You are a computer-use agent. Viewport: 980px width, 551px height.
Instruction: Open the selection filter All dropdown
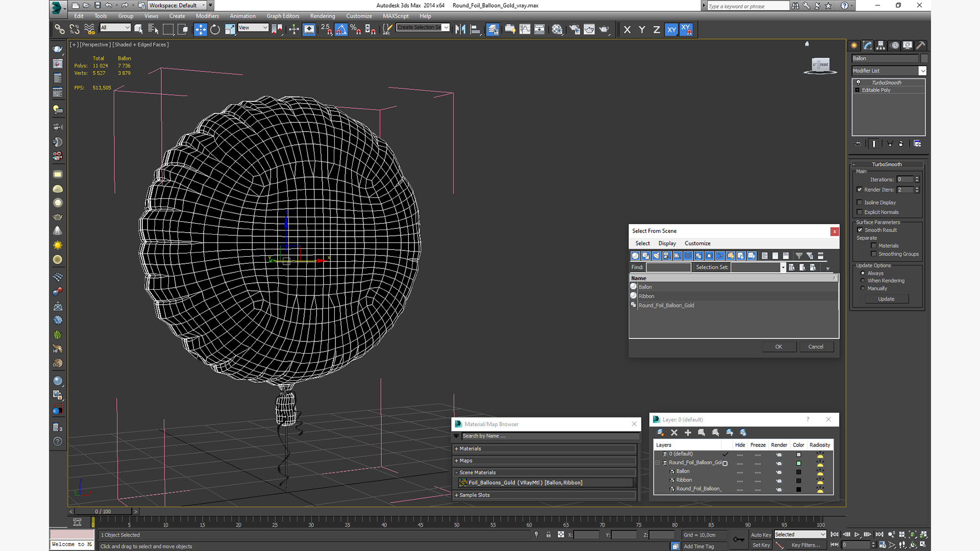pos(115,28)
